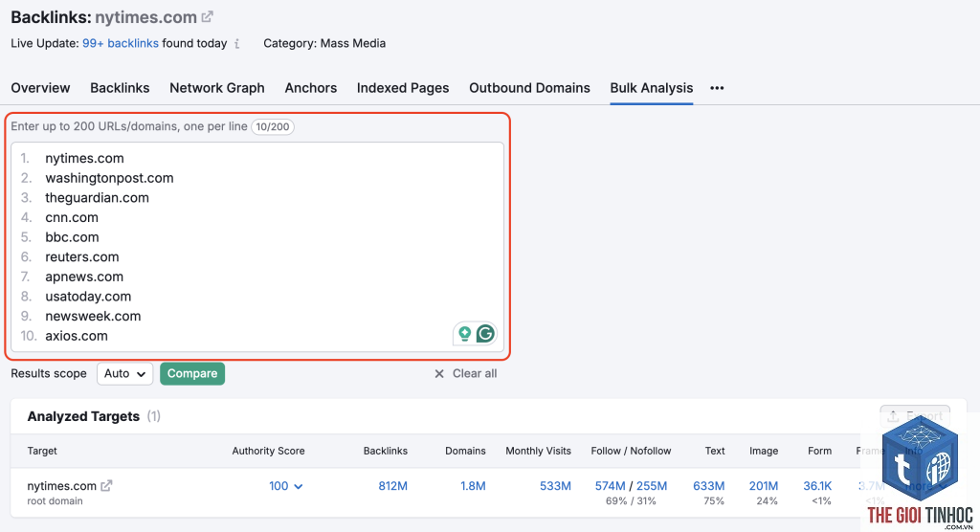Click the Grammarly icon in textarea
Viewport: 980px width, 532px height.
(x=485, y=334)
